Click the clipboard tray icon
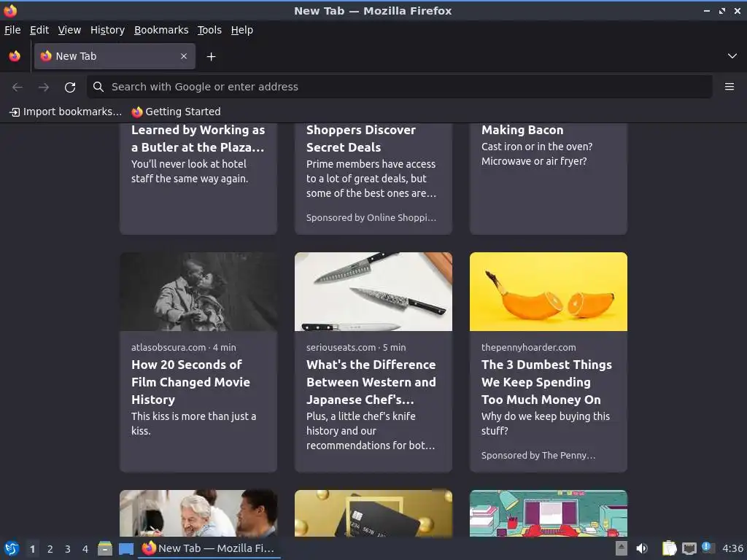The width and height of the screenshot is (747, 560). 670,548
